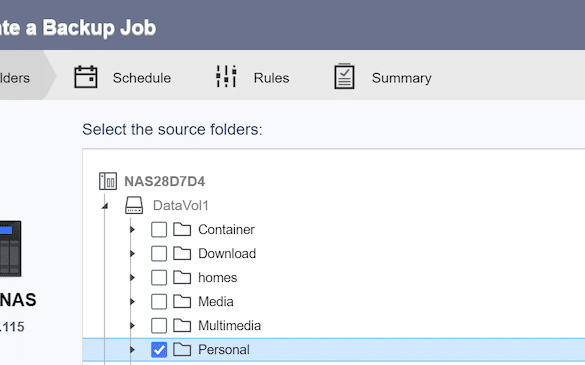
Task: Click the Rules sliders icon
Action: (226, 76)
